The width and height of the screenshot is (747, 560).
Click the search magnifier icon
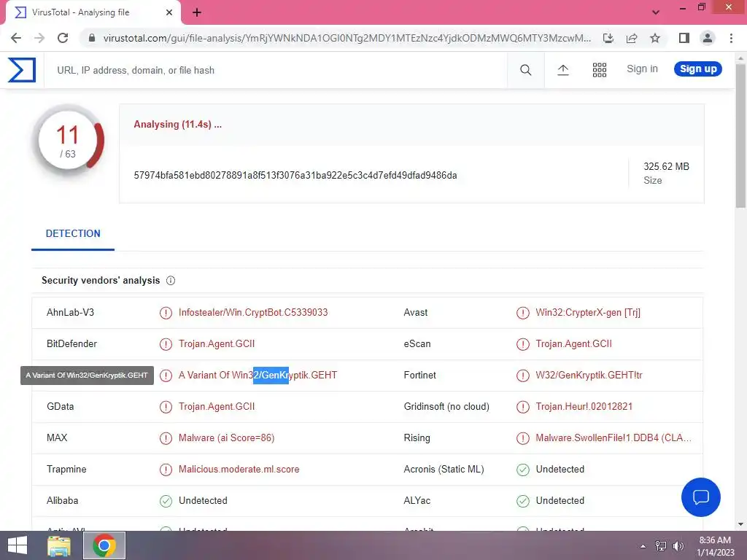click(x=525, y=70)
